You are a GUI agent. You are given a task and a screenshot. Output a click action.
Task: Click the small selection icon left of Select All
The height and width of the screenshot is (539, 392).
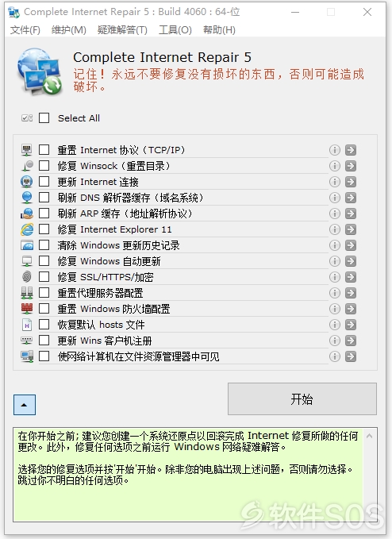(x=27, y=118)
